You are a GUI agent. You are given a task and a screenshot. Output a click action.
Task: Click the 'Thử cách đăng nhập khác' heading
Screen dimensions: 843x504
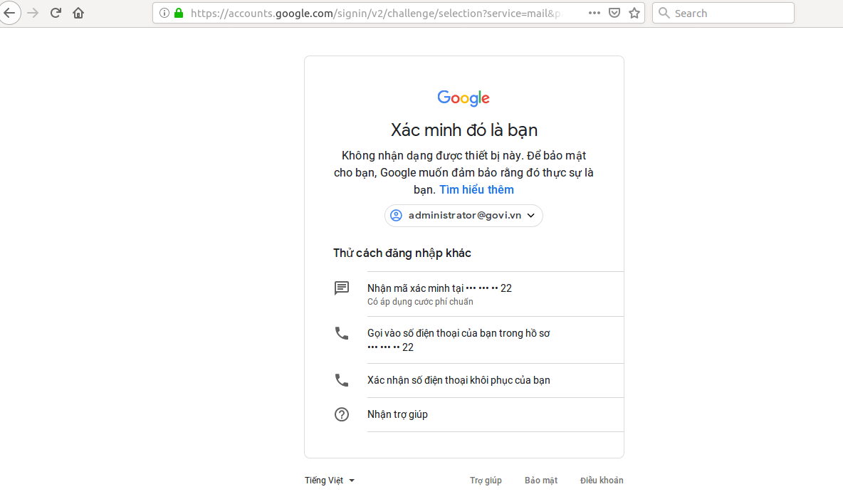point(402,253)
